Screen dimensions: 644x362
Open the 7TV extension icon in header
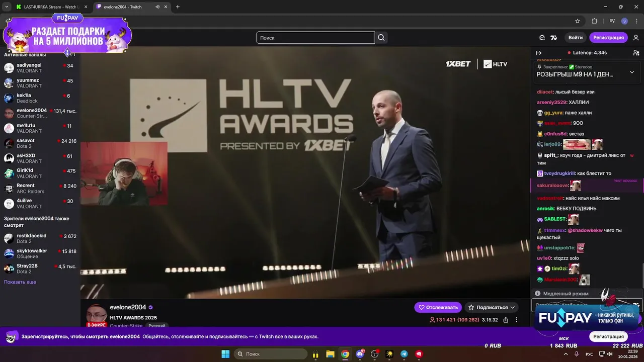point(554,38)
